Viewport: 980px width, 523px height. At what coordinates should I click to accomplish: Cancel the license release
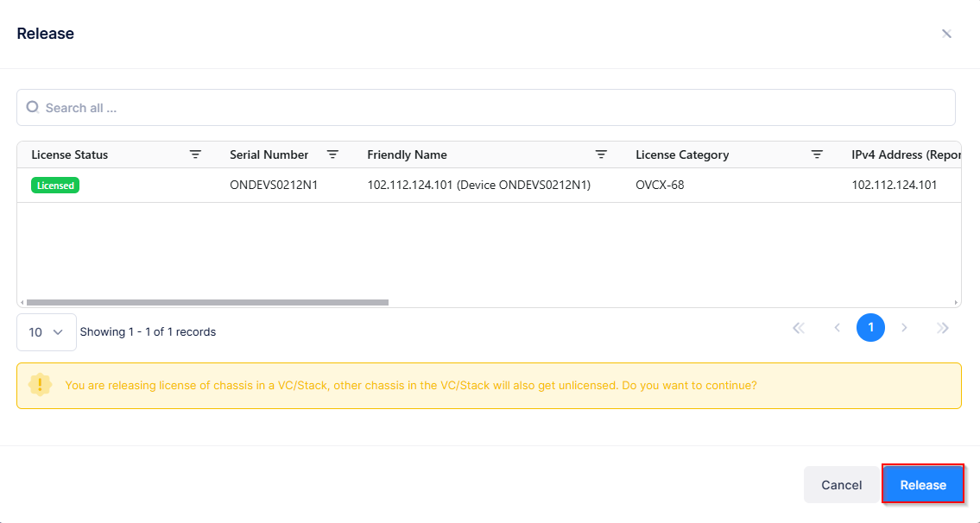pos(841,485)
